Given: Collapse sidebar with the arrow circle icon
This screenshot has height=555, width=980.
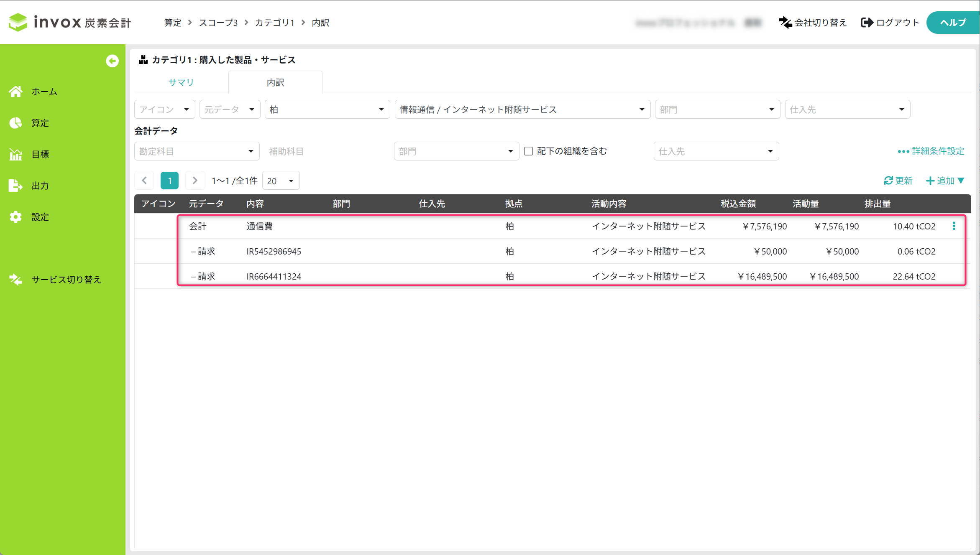Looking at the screenshot, I should (x=112, y=61).
